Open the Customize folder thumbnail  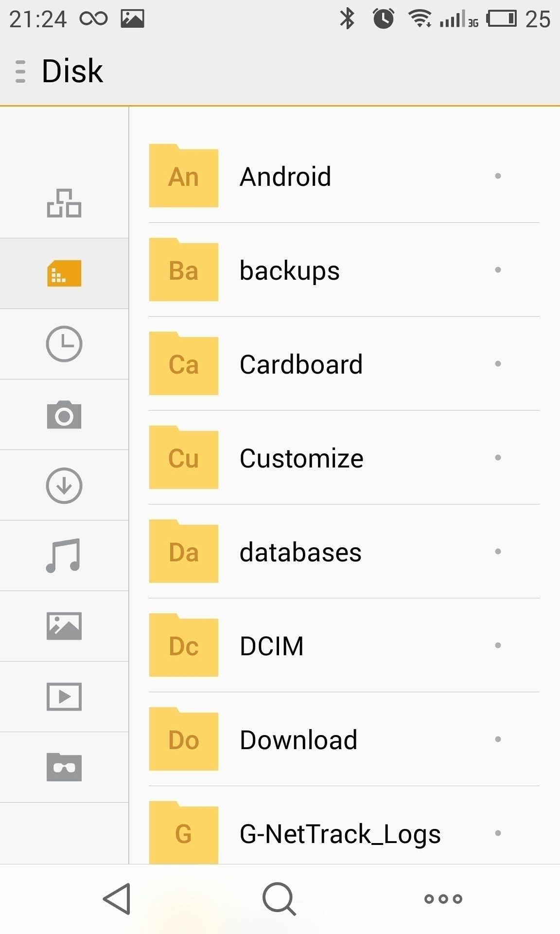[x=184, y=457]
